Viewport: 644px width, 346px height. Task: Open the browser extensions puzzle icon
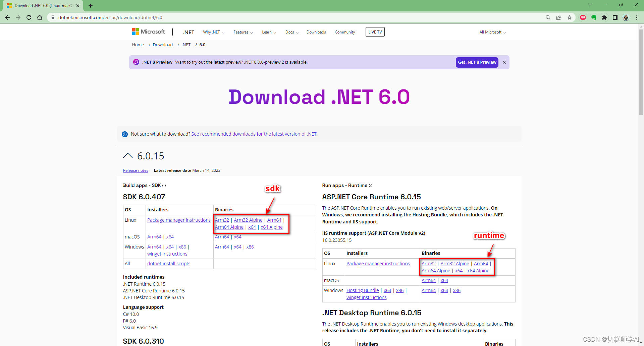coord(605,17)
